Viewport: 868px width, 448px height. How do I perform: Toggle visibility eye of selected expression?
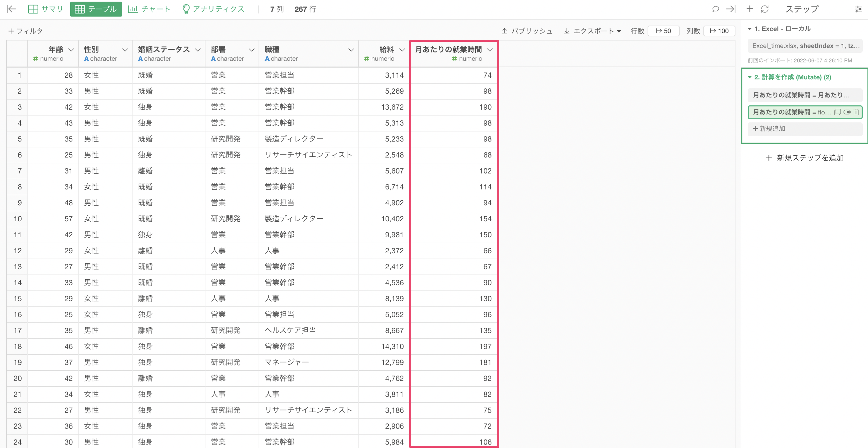(x=847, y=112)
